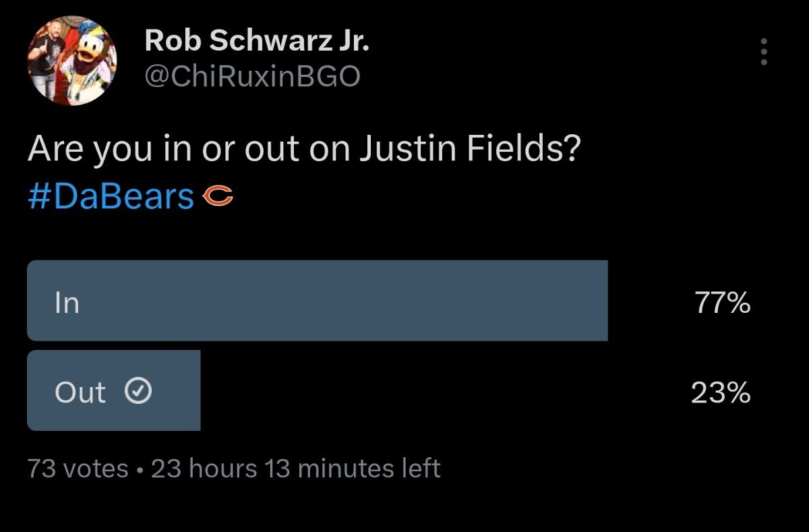Click the "Out" option label text
The height and width of the screenshot is (532, 809).
(x=80, y=392)
